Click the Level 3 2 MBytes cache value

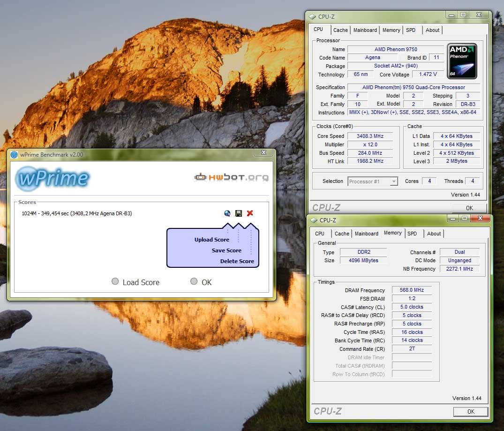click(457, 161)
